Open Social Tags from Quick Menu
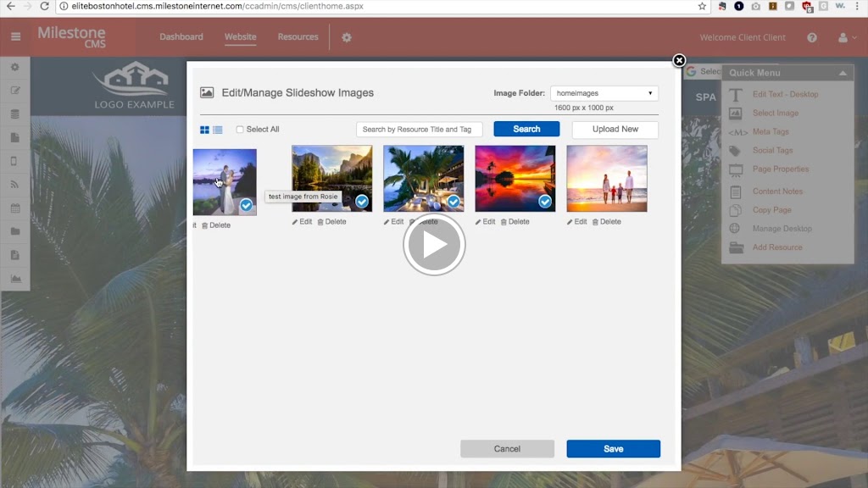The height and width of the screenshot is (488, 868). click(x=772, y=151)
